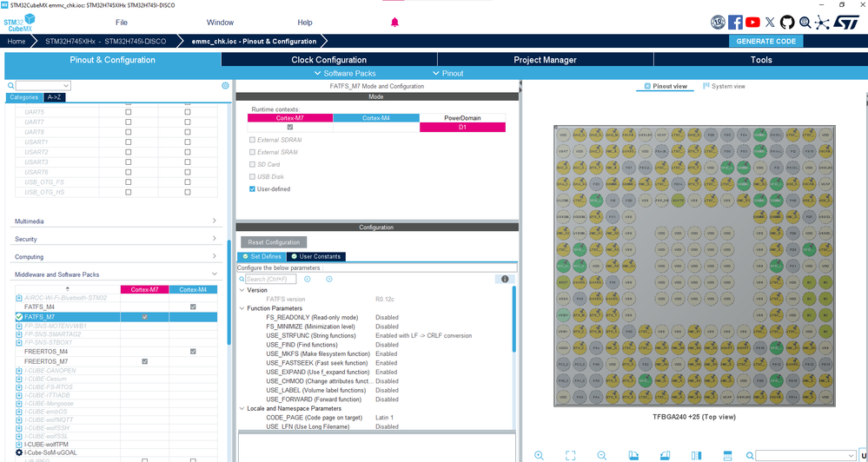Open the category panel settings gear
Screen dimensions: 868x462
click(225, 86)
